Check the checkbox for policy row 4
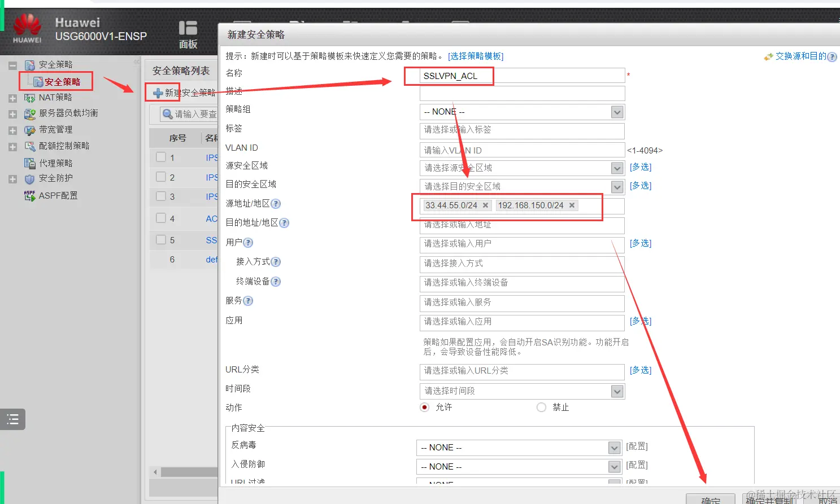Screen dimensions: 840x504 tap(161, 218)
